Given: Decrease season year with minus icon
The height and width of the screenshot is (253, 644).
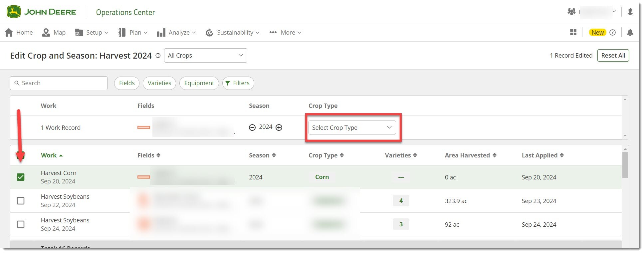Looking at the screenshot, I should (252, 127).
